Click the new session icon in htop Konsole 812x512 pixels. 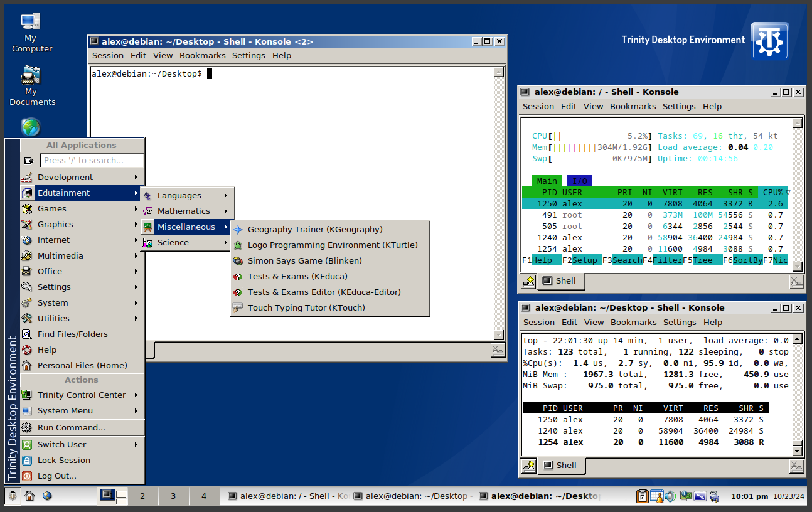coord(528,281)
